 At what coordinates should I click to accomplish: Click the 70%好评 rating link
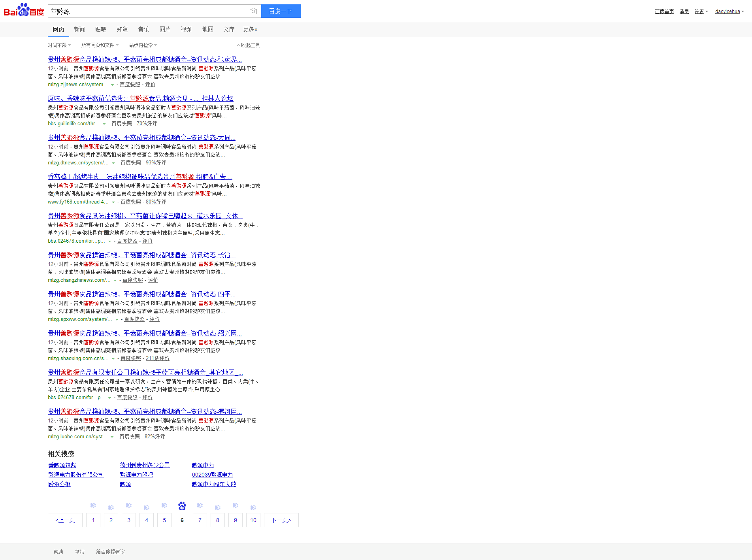pos(147,124)
